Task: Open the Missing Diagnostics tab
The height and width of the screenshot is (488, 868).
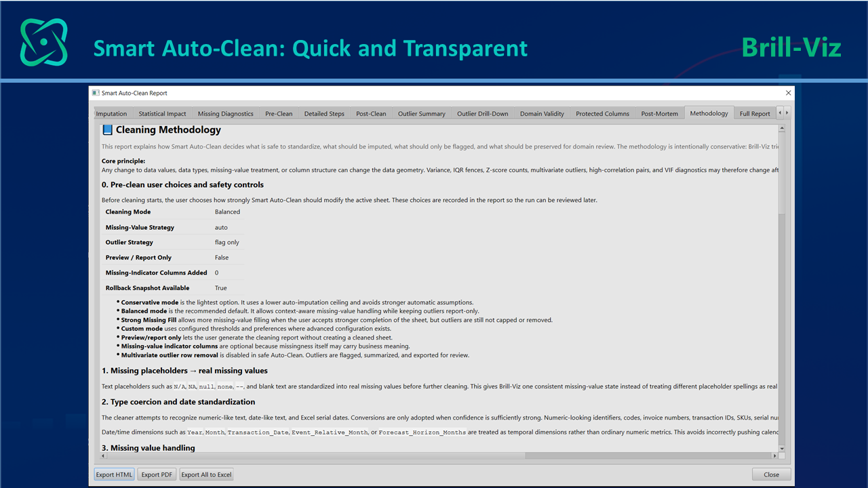Action: 226,114
